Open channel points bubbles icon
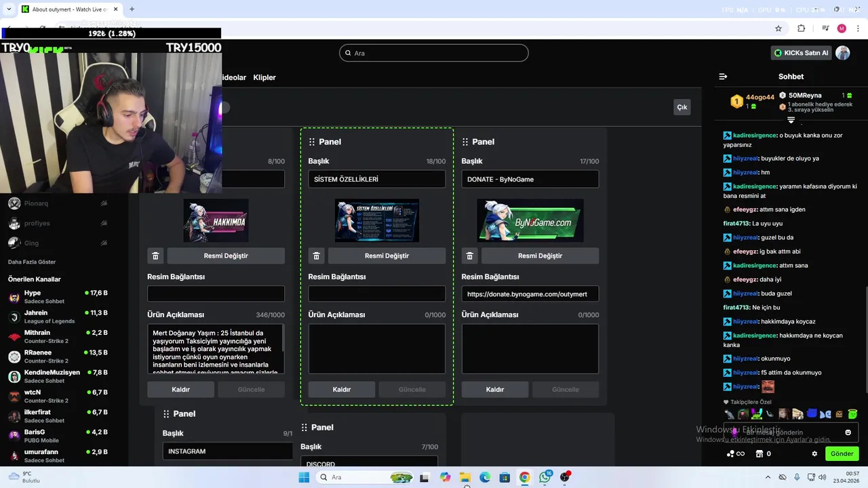 [730, 453]
